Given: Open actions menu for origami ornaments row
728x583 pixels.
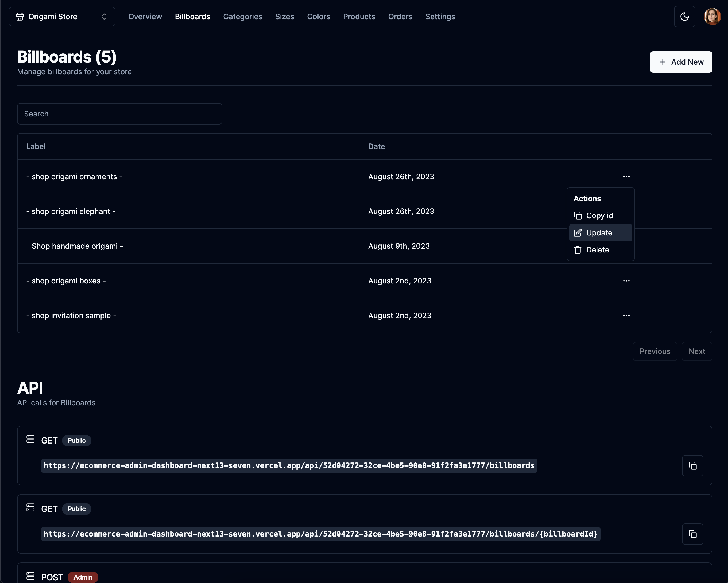Looking at the screenshot, I should click(626, 177).
